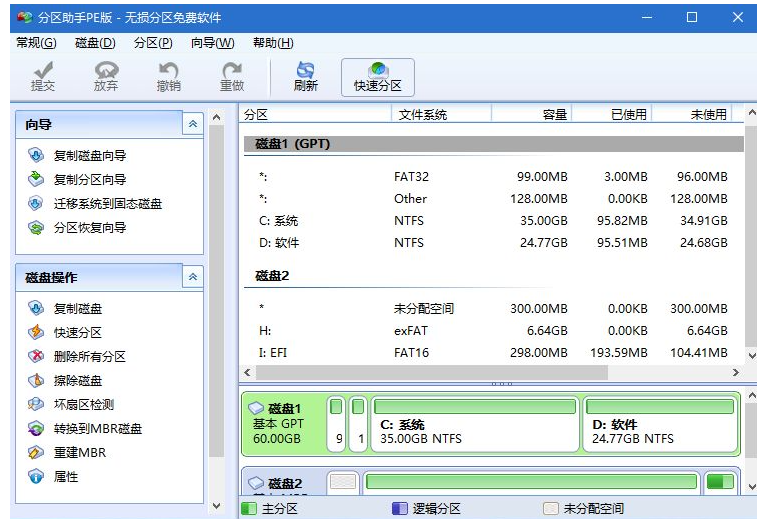The image size is (773, 528).
Task: Open the 磁盘(D) menu
Action: coord(95,43)
